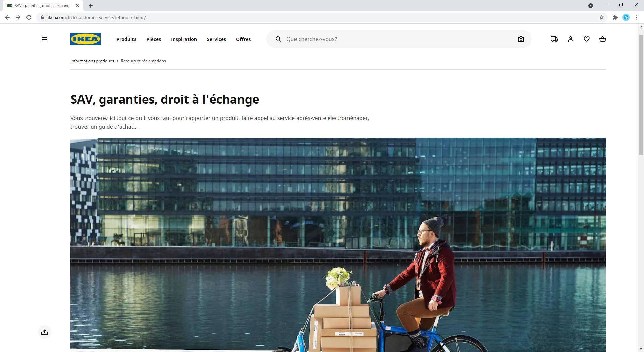The image size is (644, 352).
Task: Open the wishlist heart icon
Action: pyautogui.click(x=587, y=39)
